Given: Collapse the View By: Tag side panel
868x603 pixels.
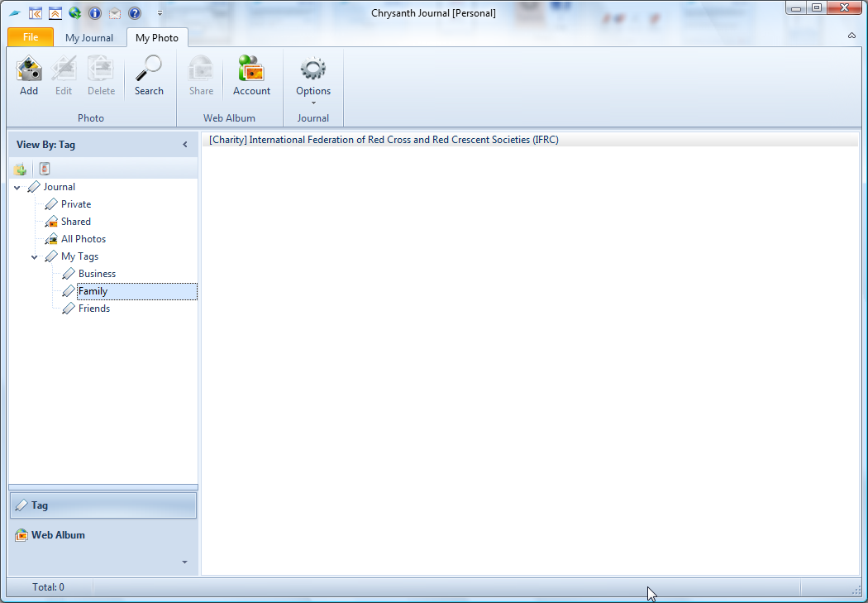Looking at the screenshot, I should tap(185, 145).
